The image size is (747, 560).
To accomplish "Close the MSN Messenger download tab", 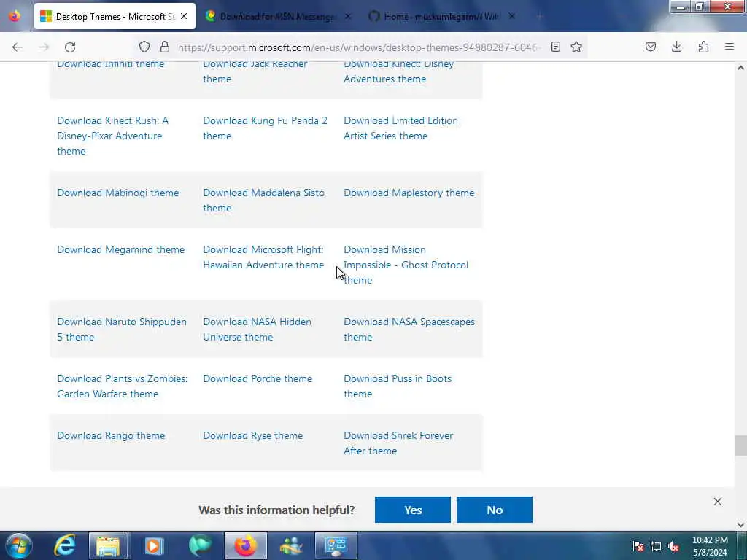I will click(x=348, y=16).
